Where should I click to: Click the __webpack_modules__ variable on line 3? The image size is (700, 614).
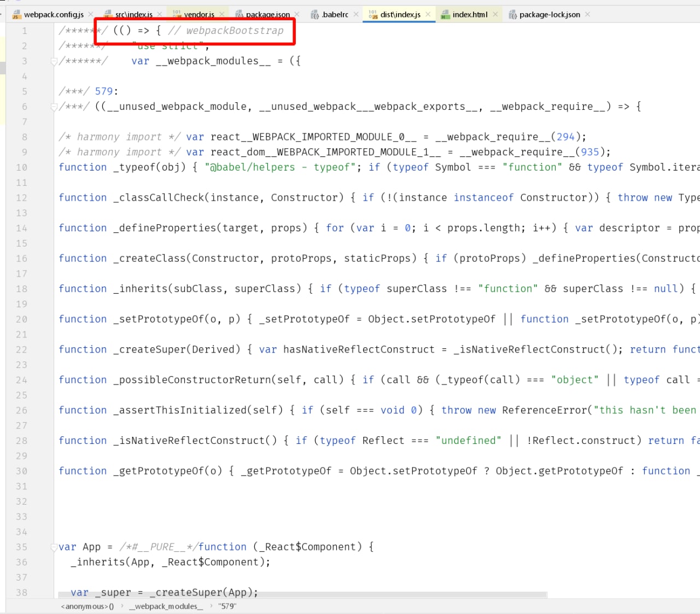[213, 61]
